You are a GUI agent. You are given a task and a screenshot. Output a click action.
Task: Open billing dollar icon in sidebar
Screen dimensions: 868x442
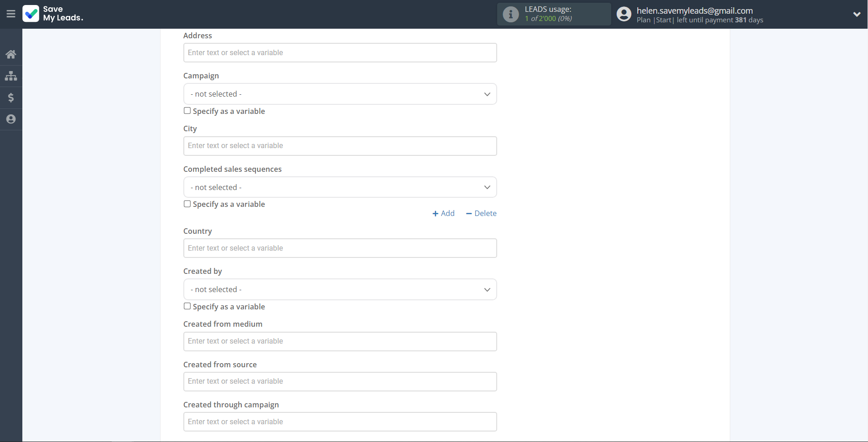[x=11, y=97]
